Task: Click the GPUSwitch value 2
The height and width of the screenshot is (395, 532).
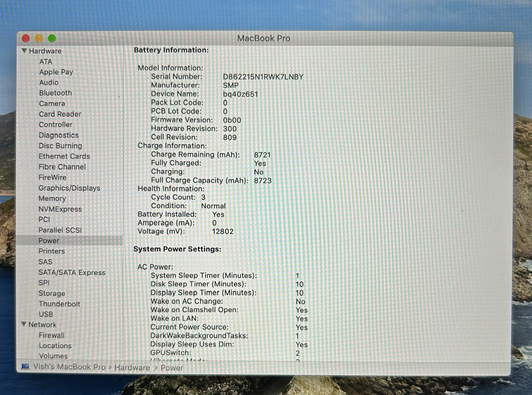Action: (298, 353)
